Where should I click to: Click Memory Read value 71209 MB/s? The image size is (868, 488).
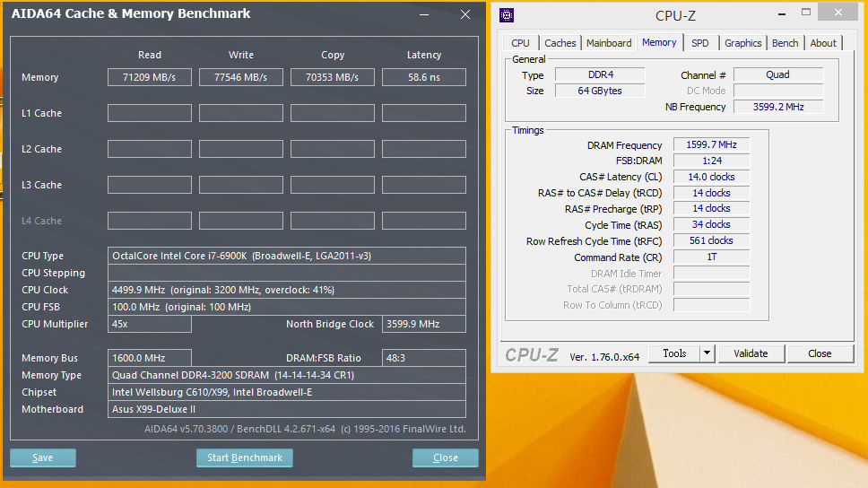coord(150,77)
